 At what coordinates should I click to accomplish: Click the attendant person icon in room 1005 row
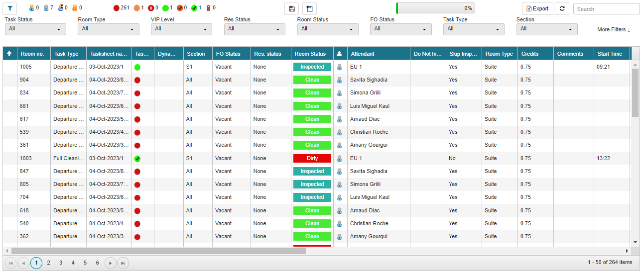(x=340, y=67)
